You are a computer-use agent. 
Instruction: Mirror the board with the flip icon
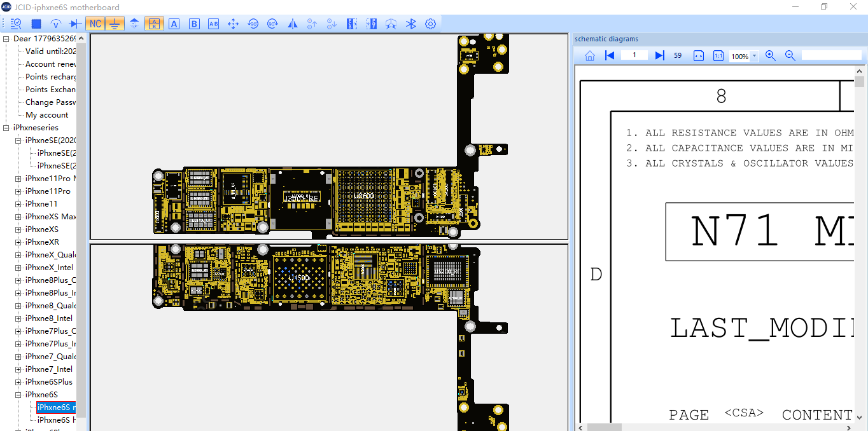pyautogui.click(x=293, y=24)
